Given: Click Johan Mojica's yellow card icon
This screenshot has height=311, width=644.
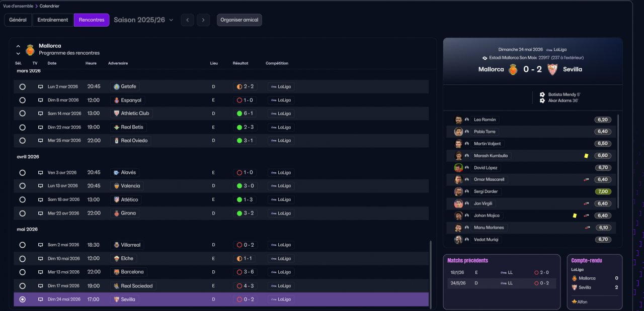Looking at the screenshot, I should coord(575,216).
